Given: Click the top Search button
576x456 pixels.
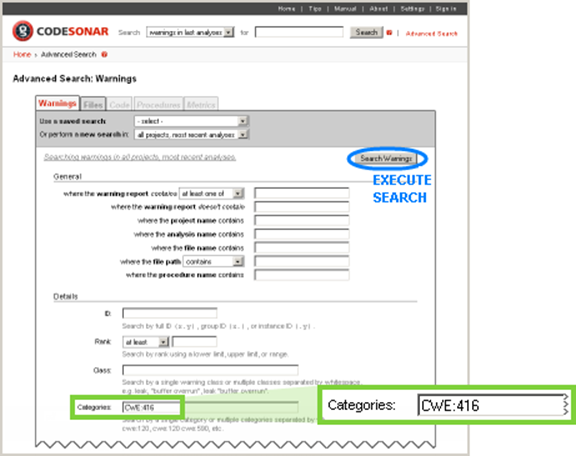Looking at the screenshot, I should click(x=366, y=32).
